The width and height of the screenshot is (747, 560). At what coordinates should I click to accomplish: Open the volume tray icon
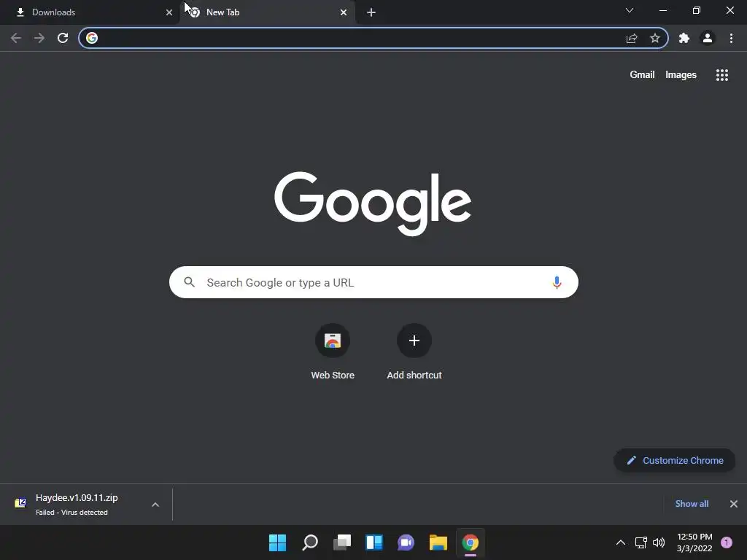click(659, 542)
